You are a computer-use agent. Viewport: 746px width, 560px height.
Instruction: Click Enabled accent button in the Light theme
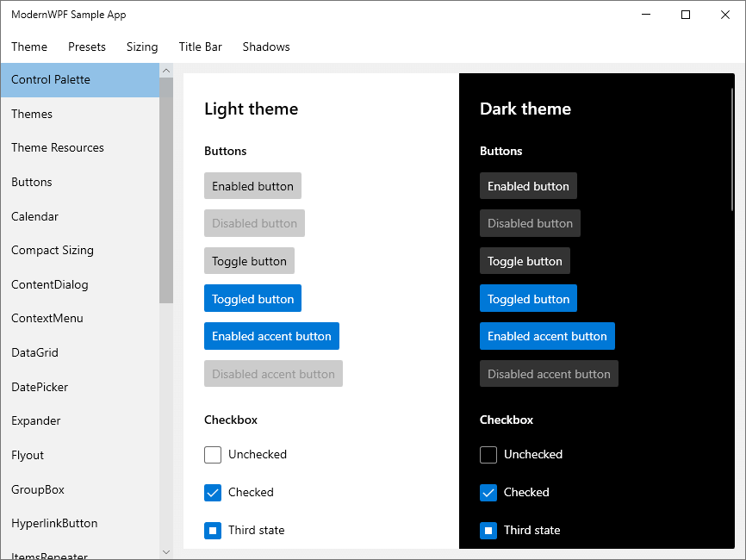pyautogui.click(x=271, y=336)
